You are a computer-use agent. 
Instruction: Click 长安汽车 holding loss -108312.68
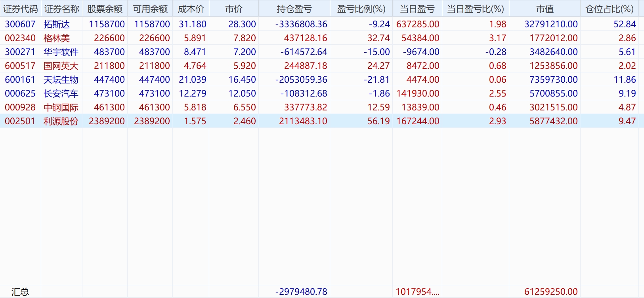(x=304, y=93)
